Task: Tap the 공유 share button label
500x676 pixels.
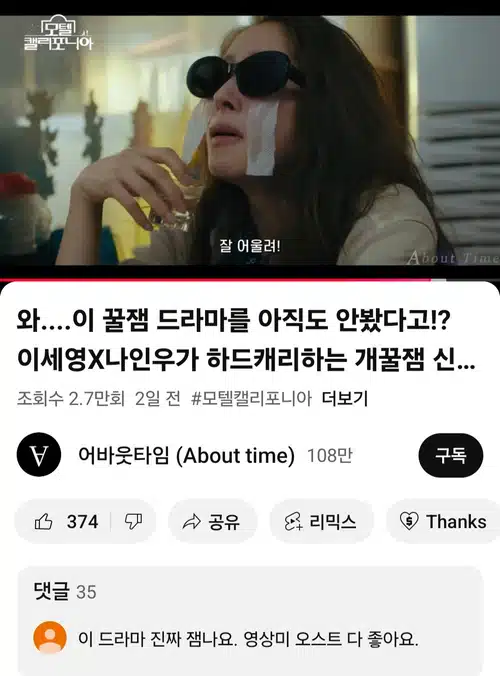Action: coord(224,522)
